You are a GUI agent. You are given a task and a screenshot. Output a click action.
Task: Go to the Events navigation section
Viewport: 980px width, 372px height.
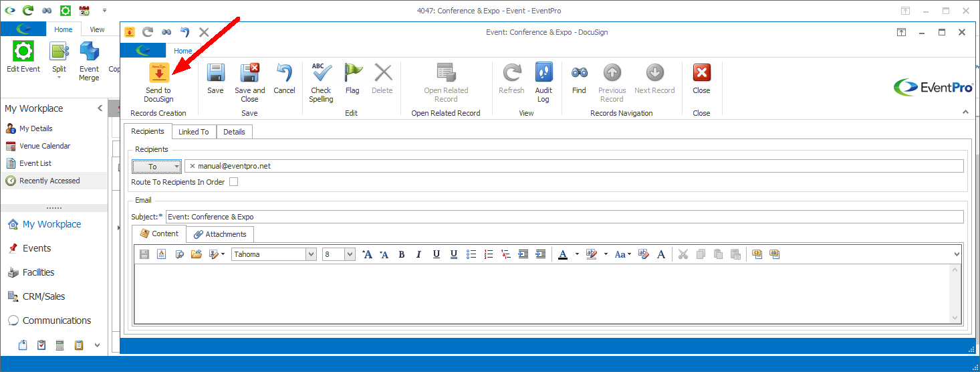[37, 248]
